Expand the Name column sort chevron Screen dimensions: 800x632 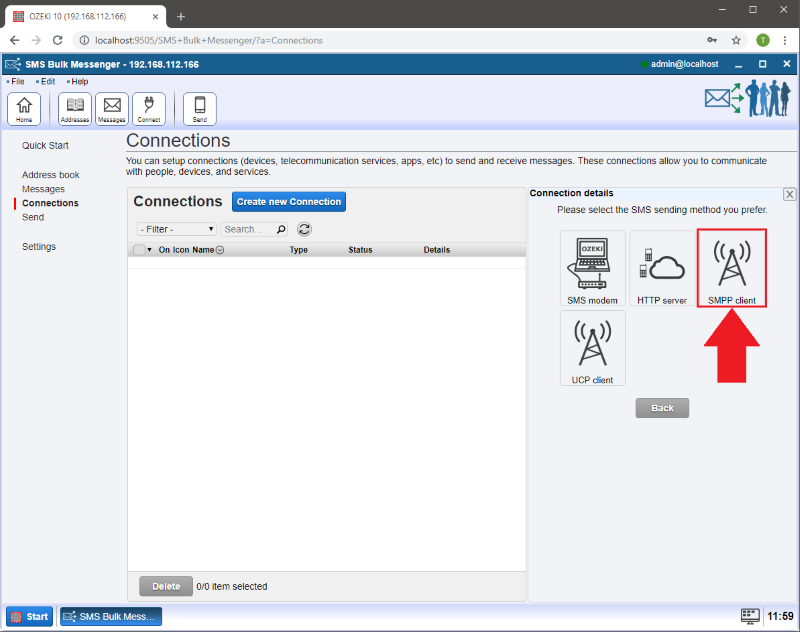point(220,250)
